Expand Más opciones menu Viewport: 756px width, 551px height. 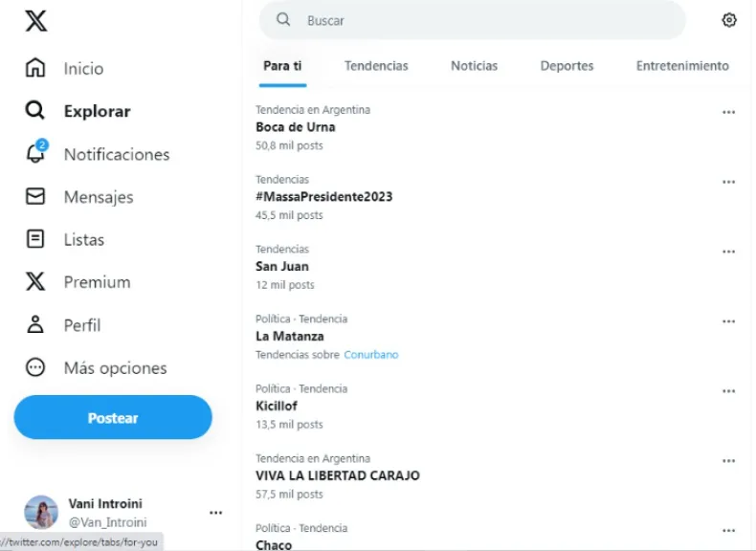(35, 368)
